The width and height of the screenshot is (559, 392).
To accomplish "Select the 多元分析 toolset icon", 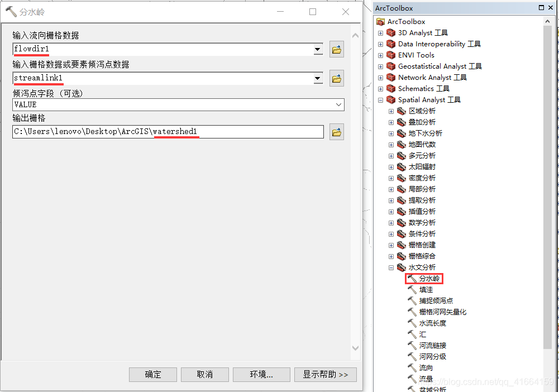I will 402,156.
